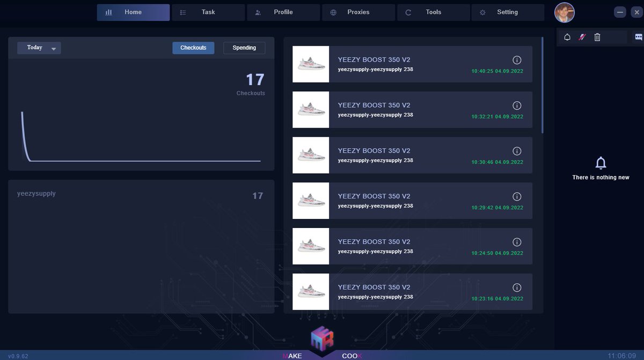Click the yeezysupply count 17
Viewport: 644px width, 360px height.
tap(258, 196)
